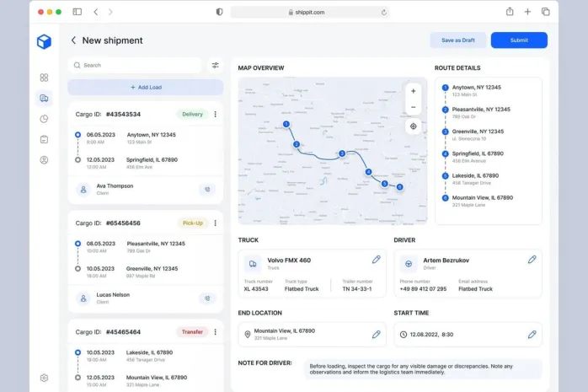588x392 pixels.
Task: Call client Ava Thompson
Action: coord(207,190)
